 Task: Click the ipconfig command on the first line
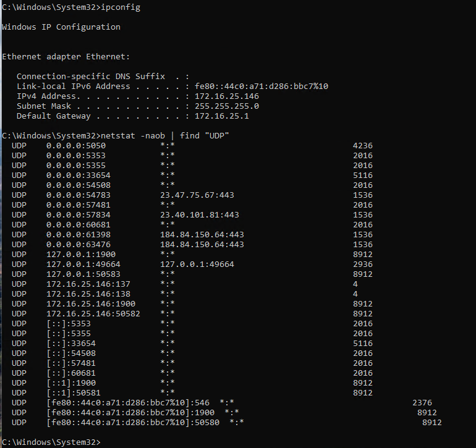pyautogui.click(x=124, y=7)
